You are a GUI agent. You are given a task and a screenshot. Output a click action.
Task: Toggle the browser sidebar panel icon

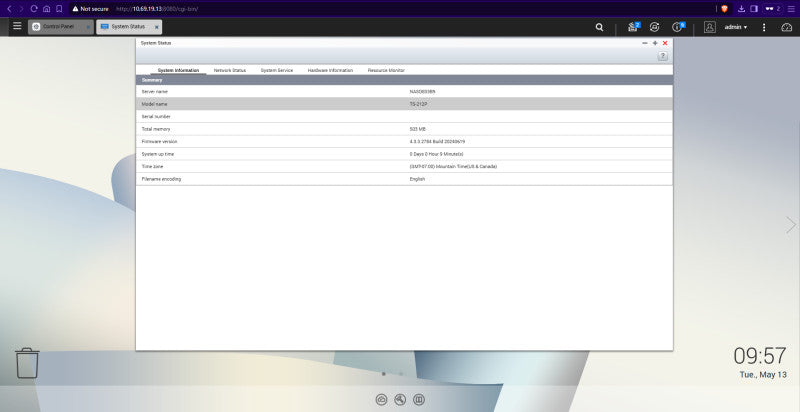(754, 9)
